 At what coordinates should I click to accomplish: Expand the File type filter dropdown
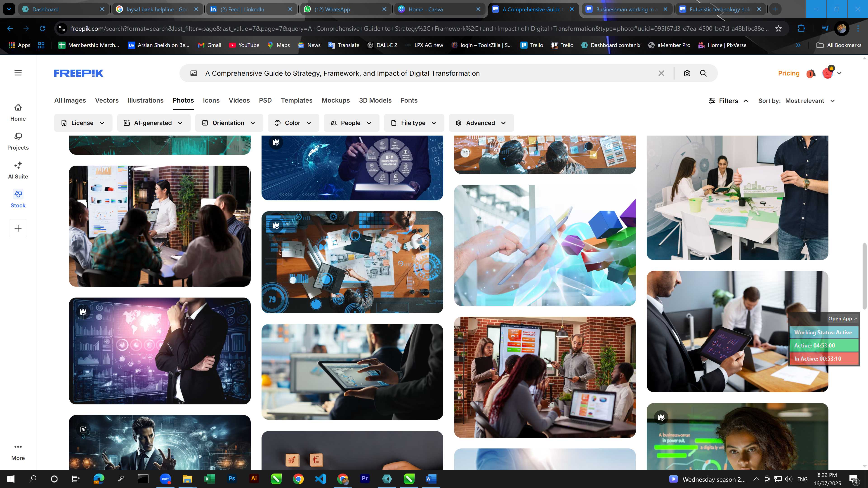point(414,123)
